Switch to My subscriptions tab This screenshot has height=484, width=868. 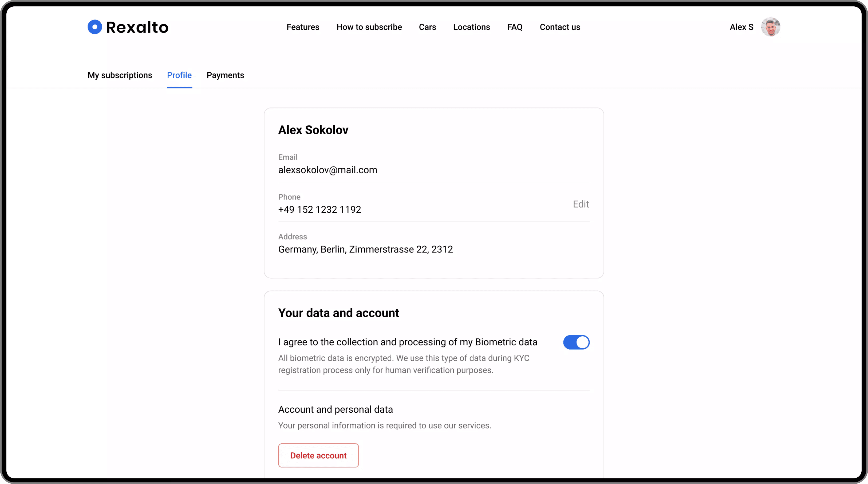120,75
